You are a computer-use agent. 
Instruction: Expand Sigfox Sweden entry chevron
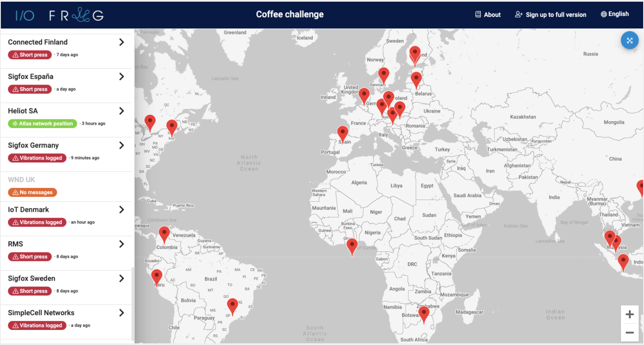click(x=122, y=278)
